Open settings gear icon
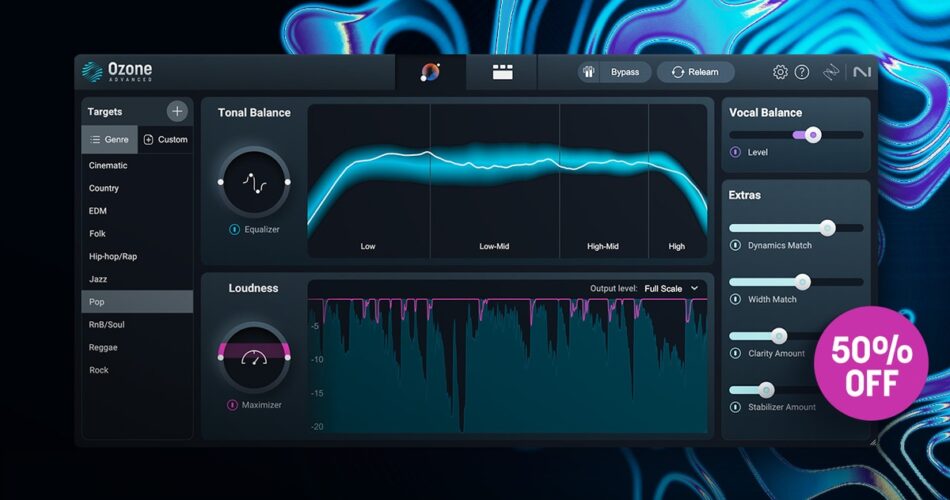Screen dimensions: 950x500 tap(780, 72)
